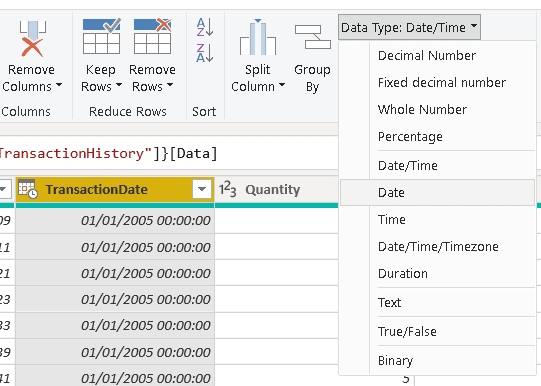This screenshot has width=541, height=386.
Task: Click the Split Column icon
Action: (258, 37)
